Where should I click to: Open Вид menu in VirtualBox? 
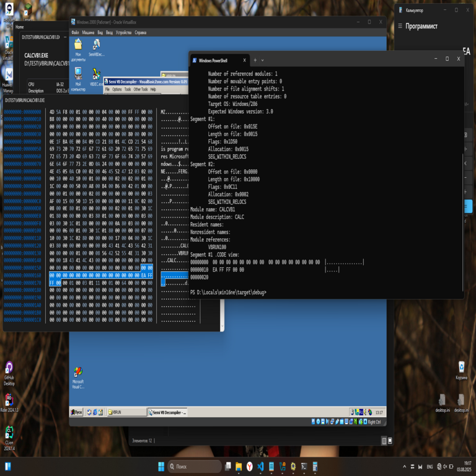point(100,32)
